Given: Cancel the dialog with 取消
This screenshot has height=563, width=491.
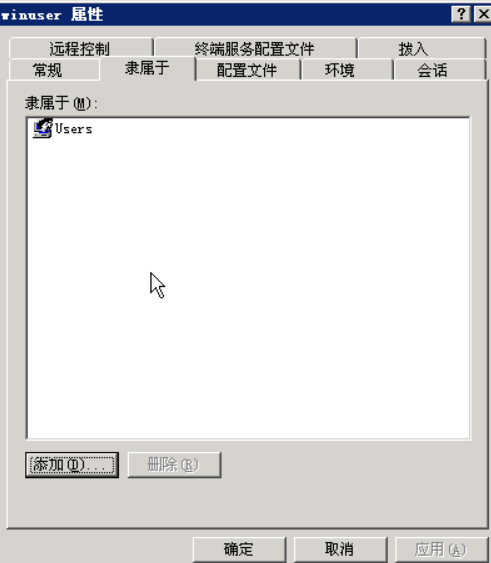Looking at the screenshot, I should click(340, 549).
